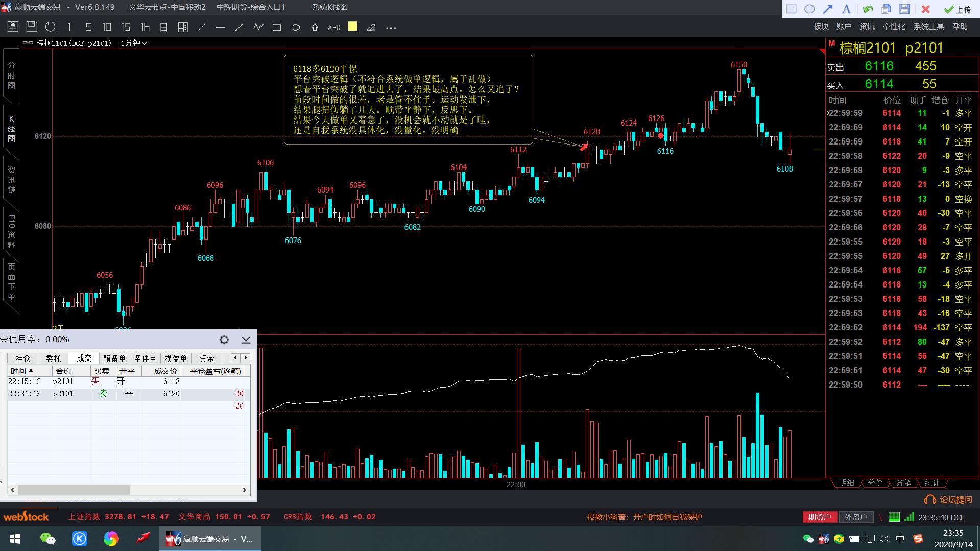
Task: Click the ellipse tool in screenshot toolbar
Action: tap(809, 9)
